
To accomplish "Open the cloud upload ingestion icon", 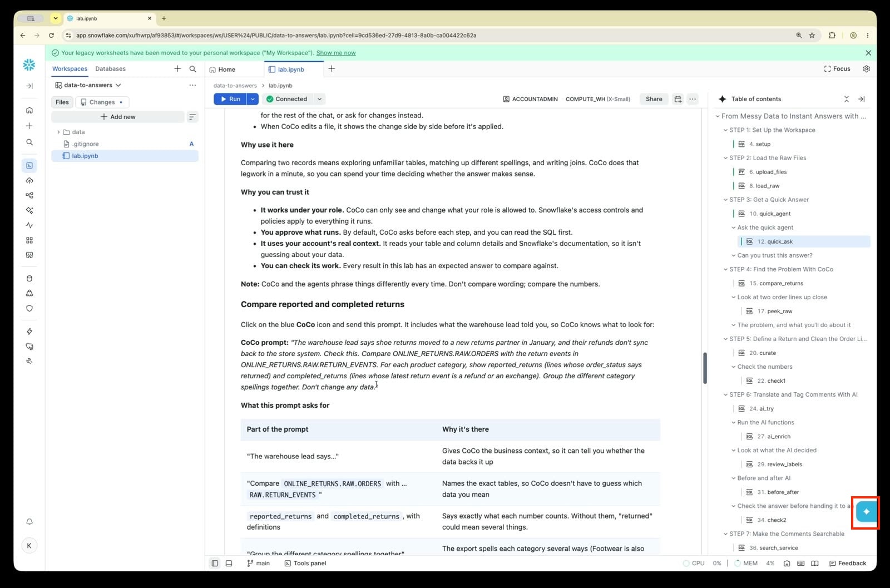I will pos(29,181).
